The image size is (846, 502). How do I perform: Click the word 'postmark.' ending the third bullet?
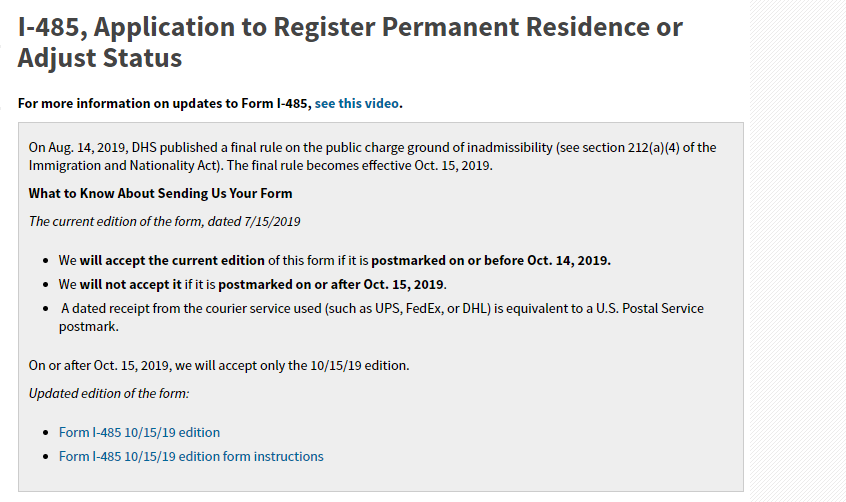pyautogui.click(x=88, y=327)
